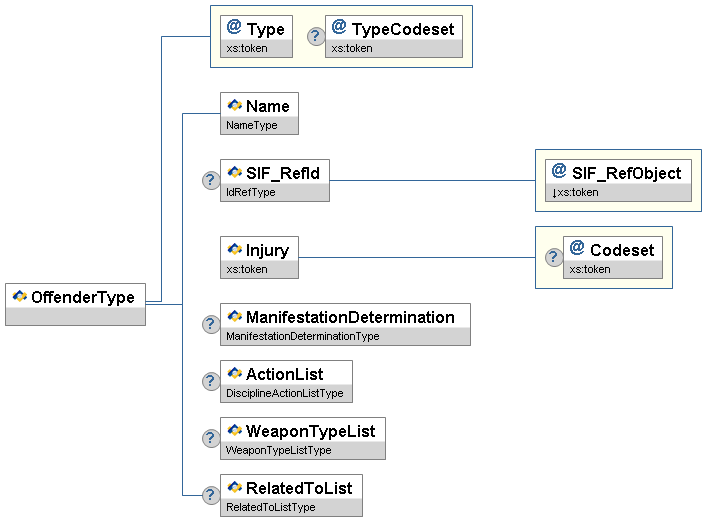This screenshot has height=521, width=724.
Task: Open the DisciplineActionListType type link
Action: coord(285,394)
